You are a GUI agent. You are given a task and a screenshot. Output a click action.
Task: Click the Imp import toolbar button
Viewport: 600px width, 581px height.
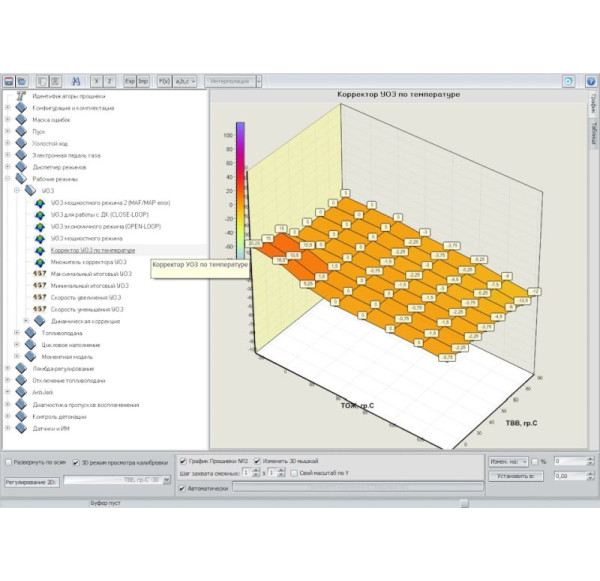tap(143, 81)
